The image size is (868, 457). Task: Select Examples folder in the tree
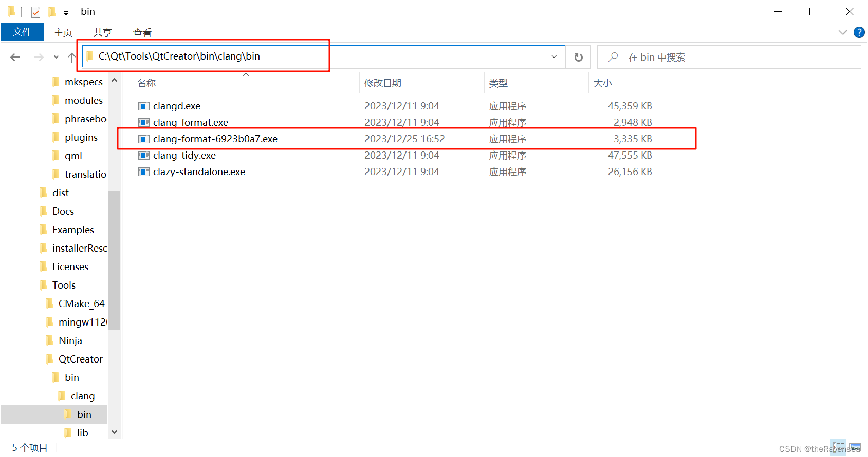[x=73, y=230]
